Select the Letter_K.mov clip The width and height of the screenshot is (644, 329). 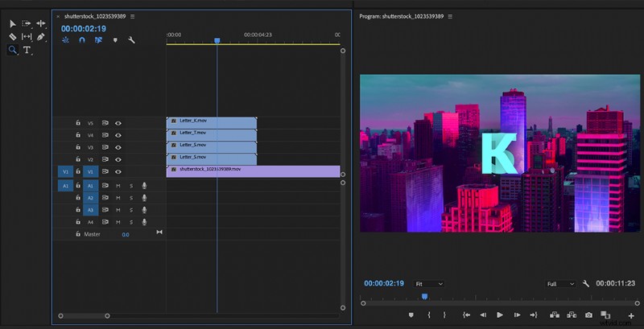pos(212,123)
